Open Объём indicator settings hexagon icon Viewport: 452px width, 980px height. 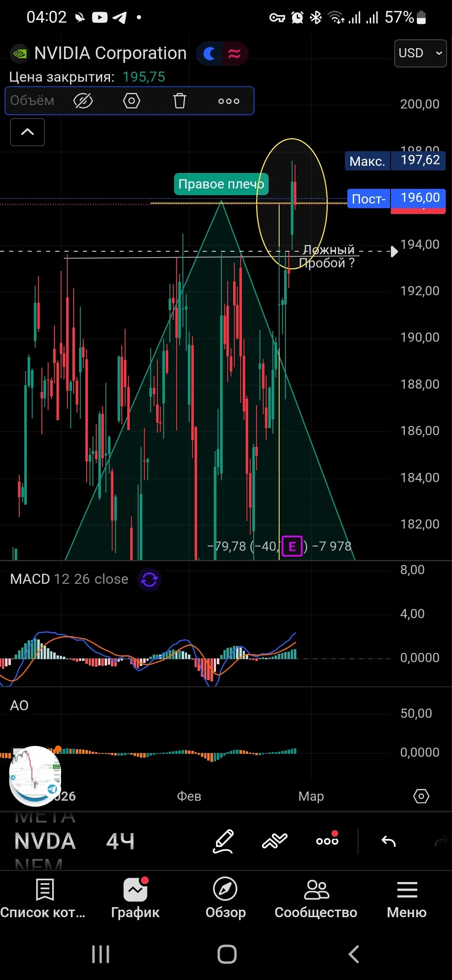[x=131, y=101]
